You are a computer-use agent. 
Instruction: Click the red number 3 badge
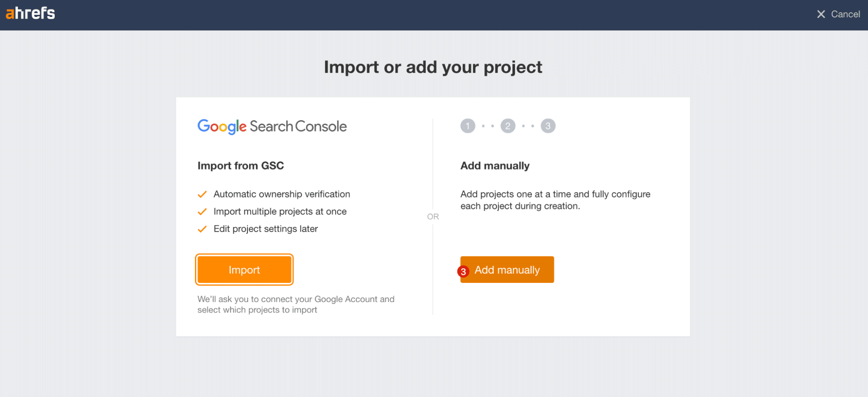[463, 272]
